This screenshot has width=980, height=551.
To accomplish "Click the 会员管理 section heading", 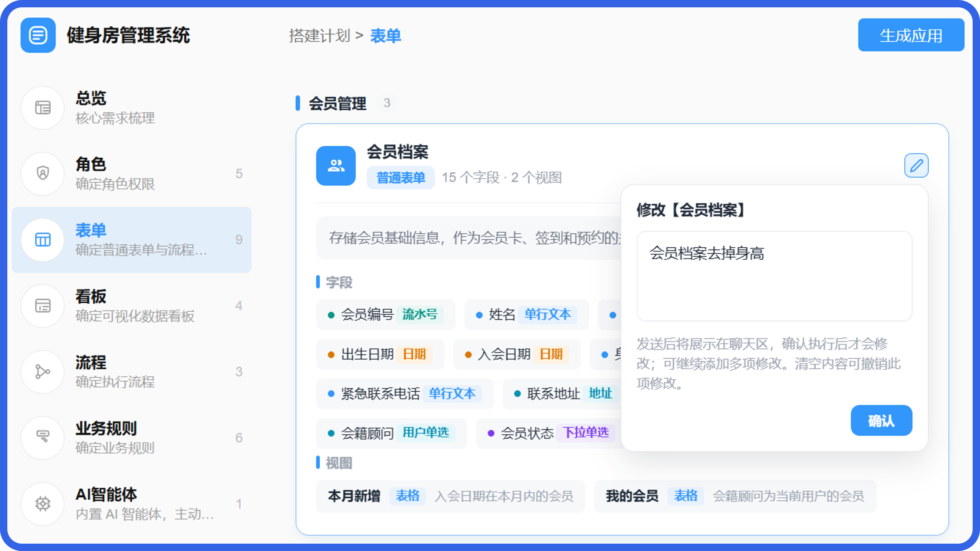I will 337,103.
